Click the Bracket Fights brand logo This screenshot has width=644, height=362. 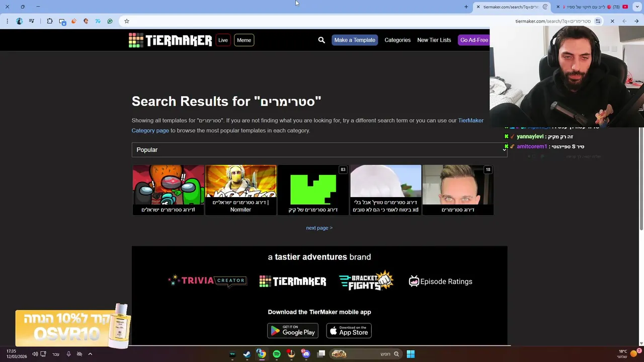click(x=366, y=281)
